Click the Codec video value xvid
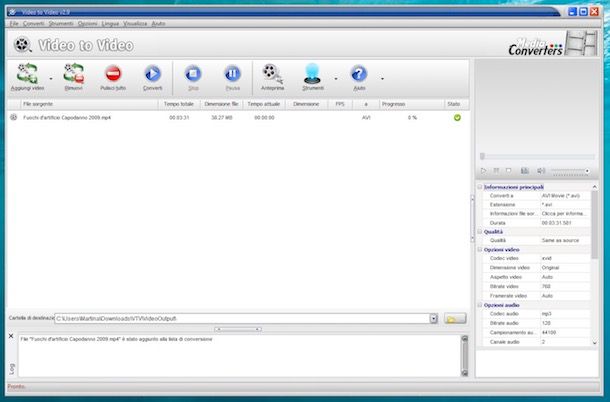Screen dimensions: 610x402 tap(547, 258)
